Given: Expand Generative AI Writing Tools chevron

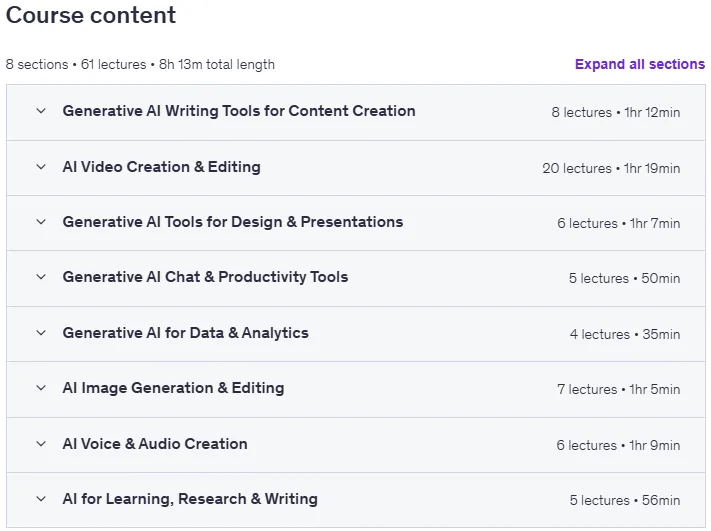Looking at the screenshot, I should tap(41, 111).
